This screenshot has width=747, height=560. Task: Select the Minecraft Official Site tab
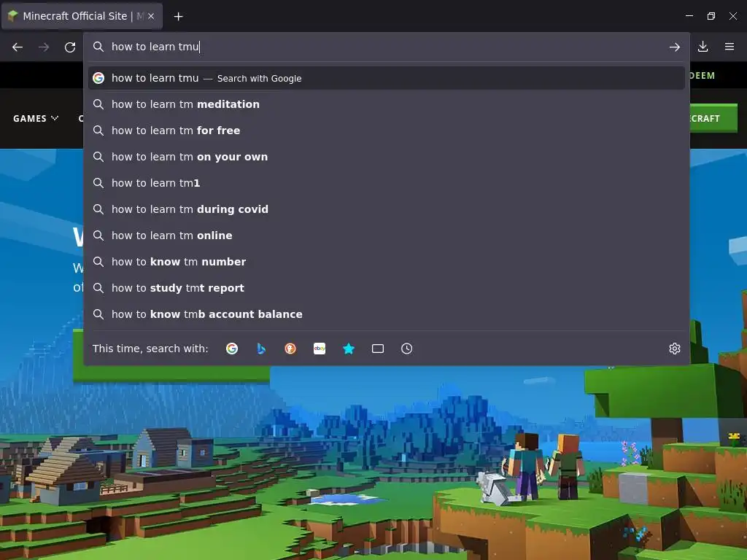82,16
